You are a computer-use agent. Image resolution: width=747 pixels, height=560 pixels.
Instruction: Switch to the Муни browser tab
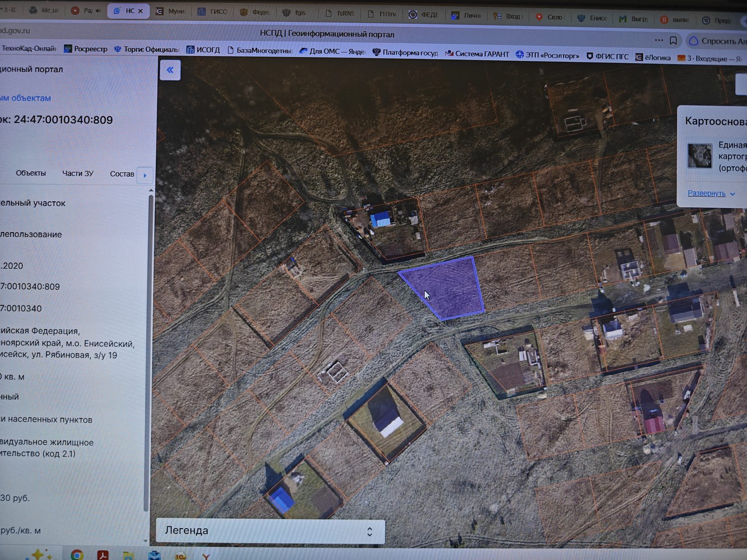(170, 11)
